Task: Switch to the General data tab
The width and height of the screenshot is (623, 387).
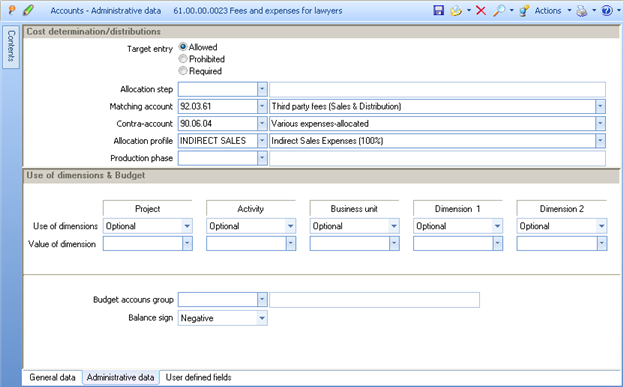Action: coord(52,377)
